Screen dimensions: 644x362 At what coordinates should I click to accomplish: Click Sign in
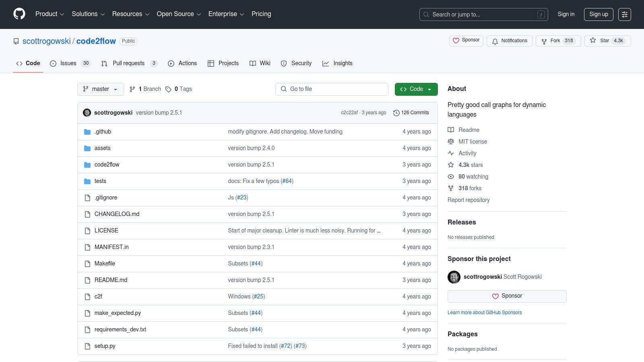point(566,14)
